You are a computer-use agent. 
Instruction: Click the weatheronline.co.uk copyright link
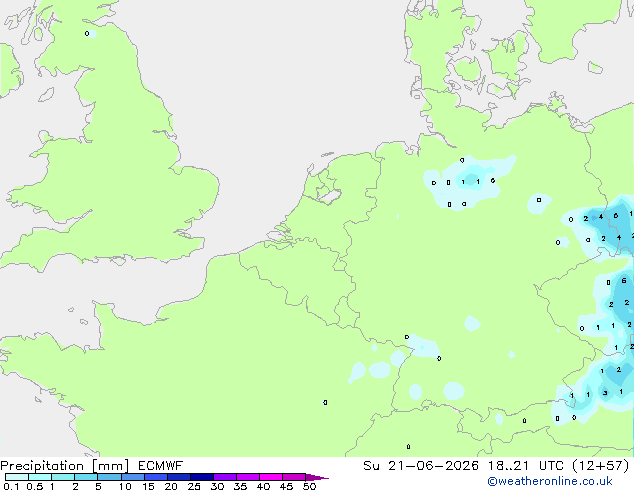coord(550,481)
